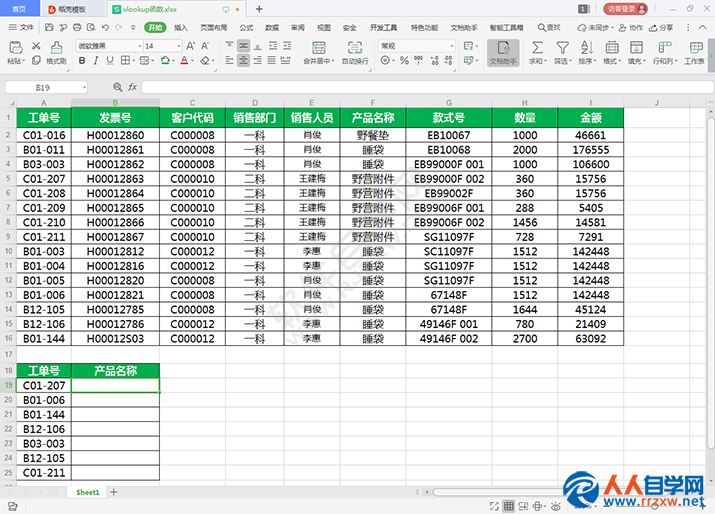Toggle Italic formatting
The height and width of the screenshot is (514, 715).
(96, 60)
